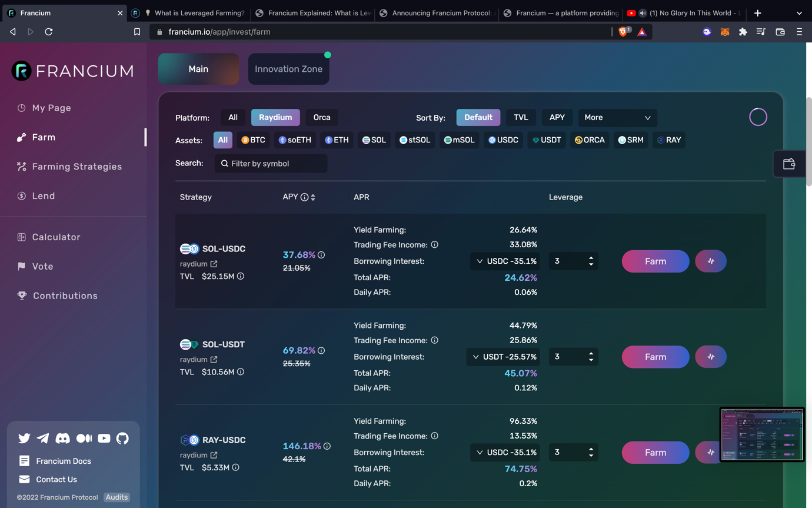
Task: Click the Brave Shields icon in address bar
Action: pos(624,32)
